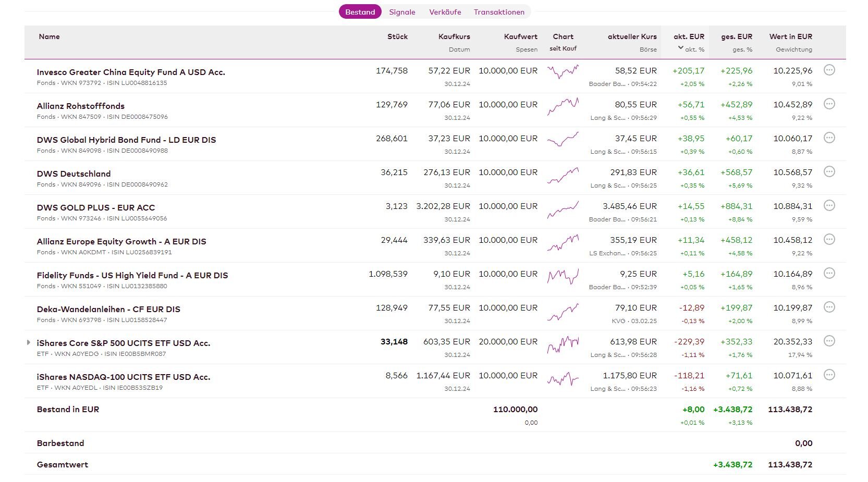Viewport: 868px width, 482px height.
Task: View the DWS GOLD PLUS performance chart thumbnail
Action: 563,211
